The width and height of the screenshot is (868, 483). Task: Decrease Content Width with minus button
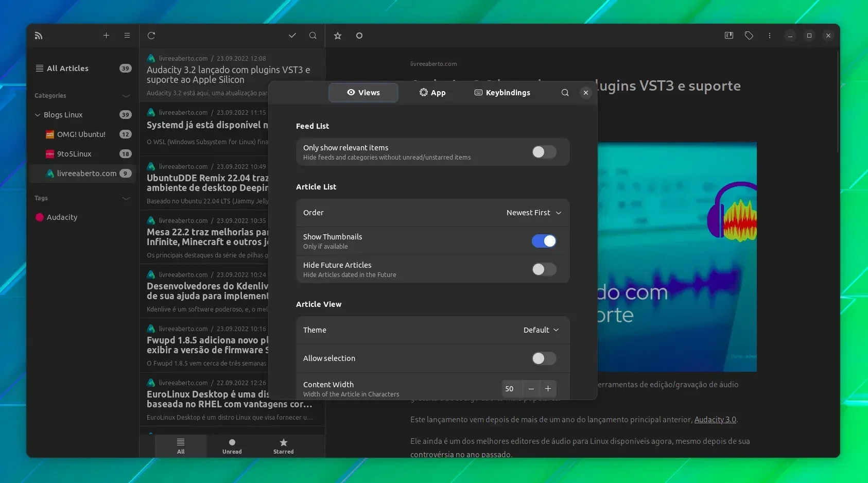(531, 389)
